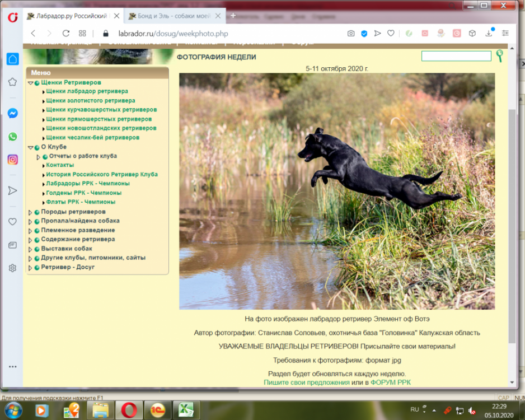Expand the Выставки собак section

31,249
